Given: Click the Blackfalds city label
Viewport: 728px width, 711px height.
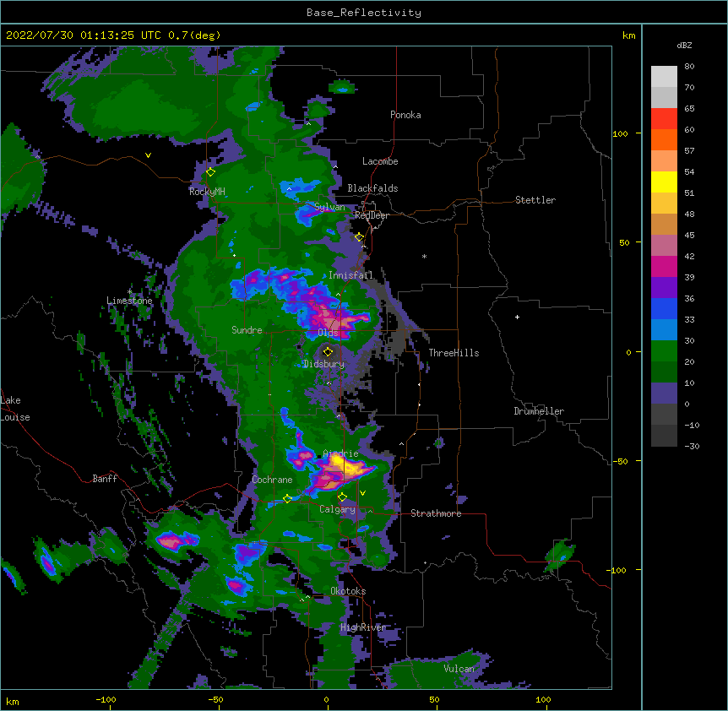Looking at the screenshot, I should coord(372,188).
